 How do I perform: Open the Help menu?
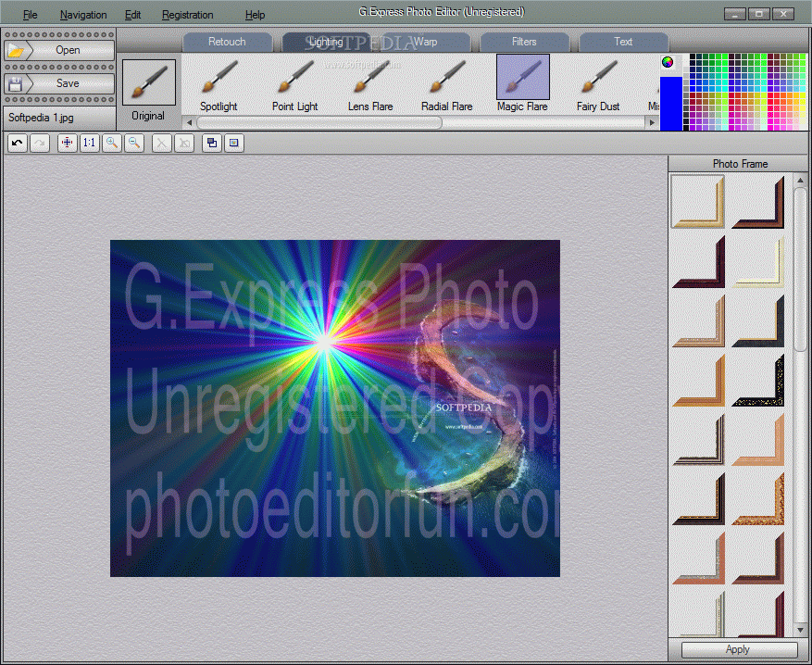(255, 15)
